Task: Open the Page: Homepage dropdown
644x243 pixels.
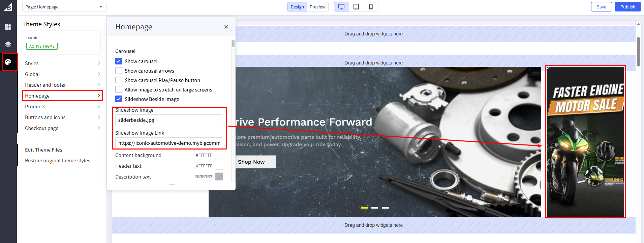Action: click(x=64, y=7)
